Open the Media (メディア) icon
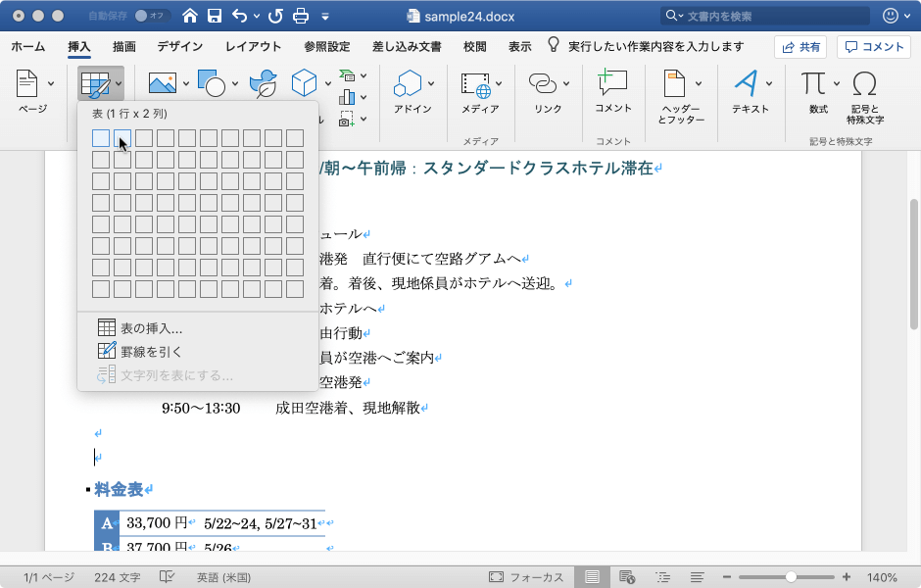Screen dimensions: 921x588 click(x=476, y=85)
